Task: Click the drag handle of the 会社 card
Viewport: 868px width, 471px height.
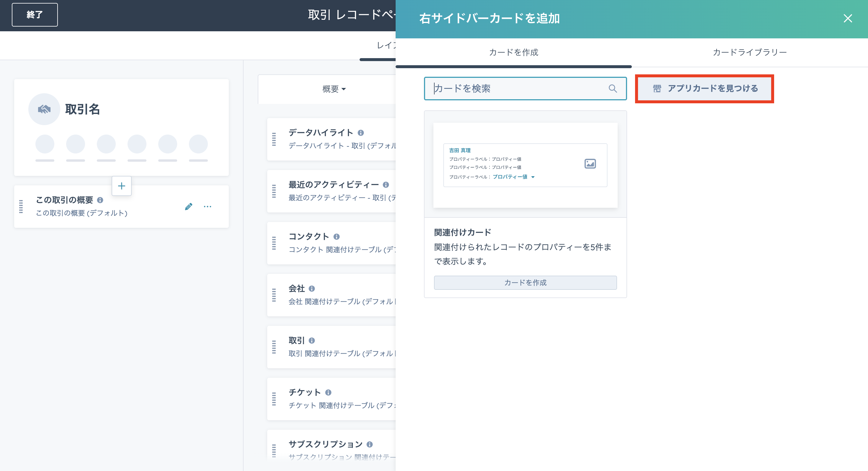Action: [274, 295]
